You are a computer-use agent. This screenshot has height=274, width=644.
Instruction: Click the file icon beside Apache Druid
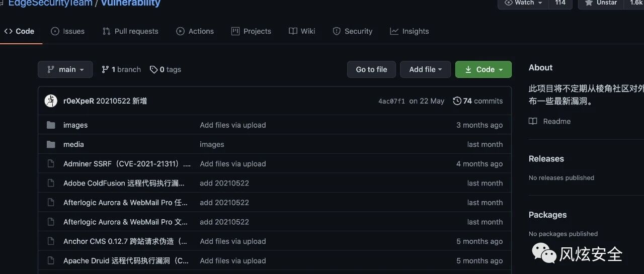tap(51, 260)
